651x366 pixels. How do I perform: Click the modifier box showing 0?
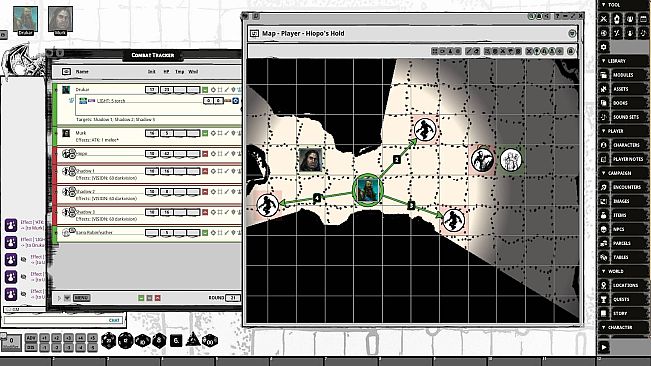coord(11,342)
